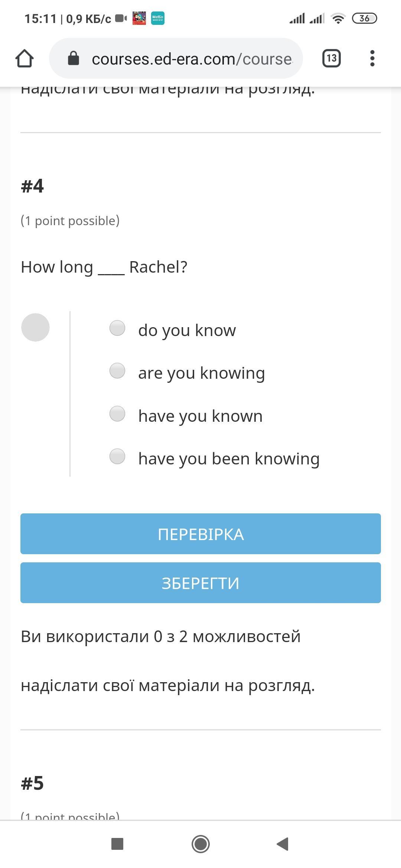Tap the browser home icon
This screenshot has height=868, width=401.
25,59
